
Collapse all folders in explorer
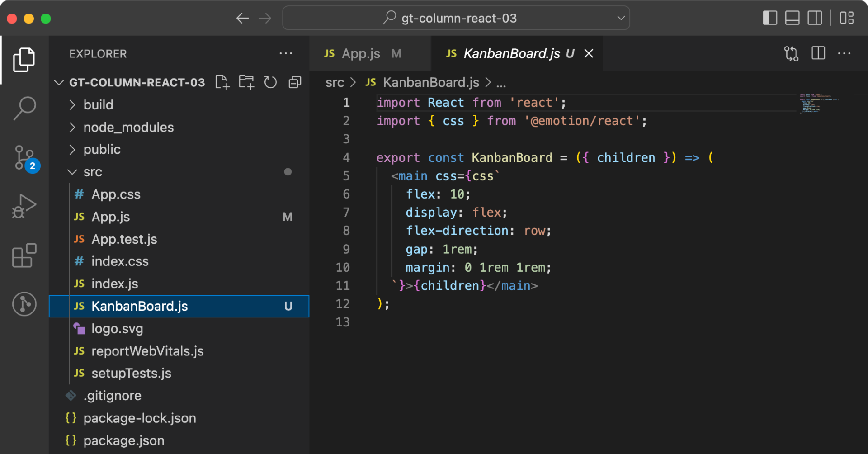[295, 82]
